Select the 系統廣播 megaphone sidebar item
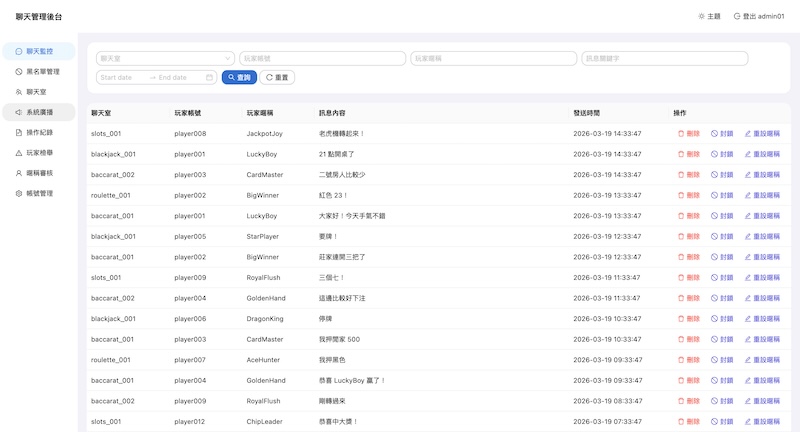 (39, 112)
